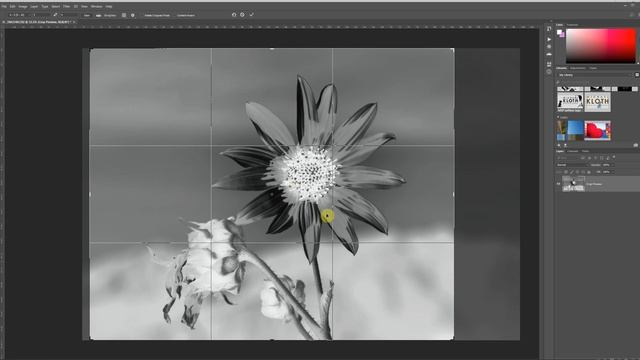Click the foreground color swatch

click(559, 32)
